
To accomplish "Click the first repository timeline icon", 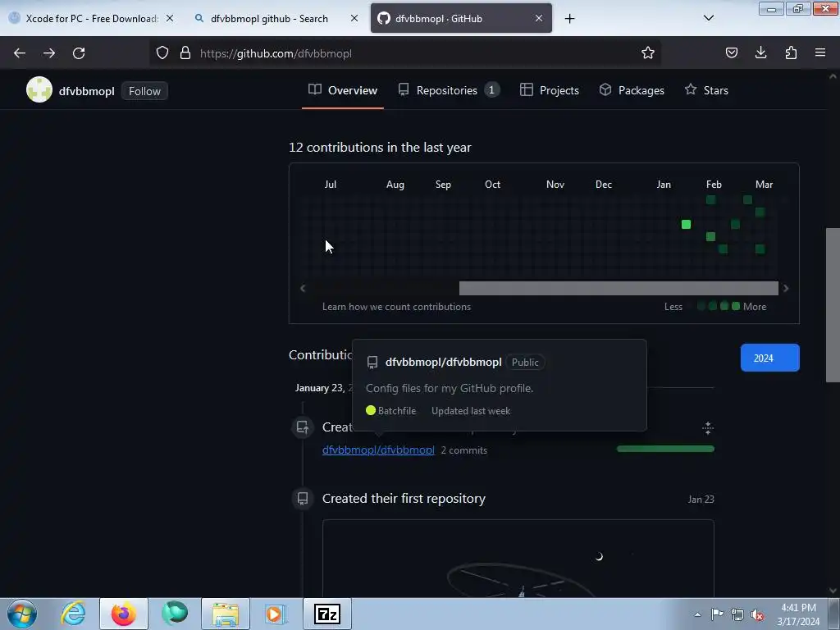I will 303,499.
